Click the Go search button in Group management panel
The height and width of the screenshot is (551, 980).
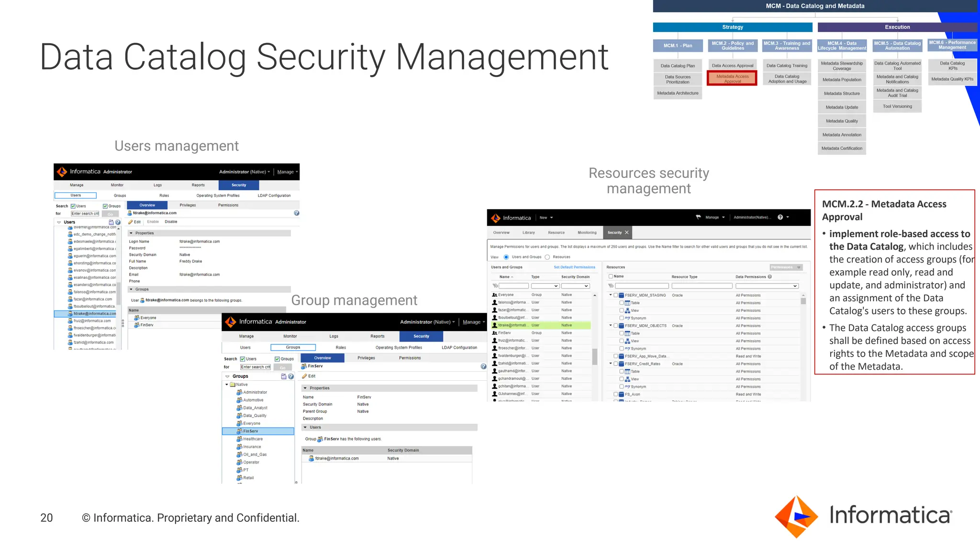[x=283, y=367]
